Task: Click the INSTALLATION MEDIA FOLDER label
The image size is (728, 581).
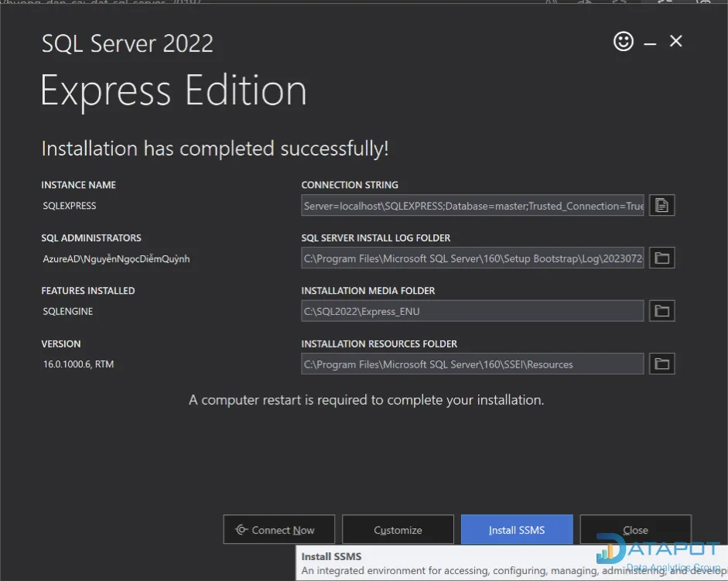Action: (x=368, y=291)
